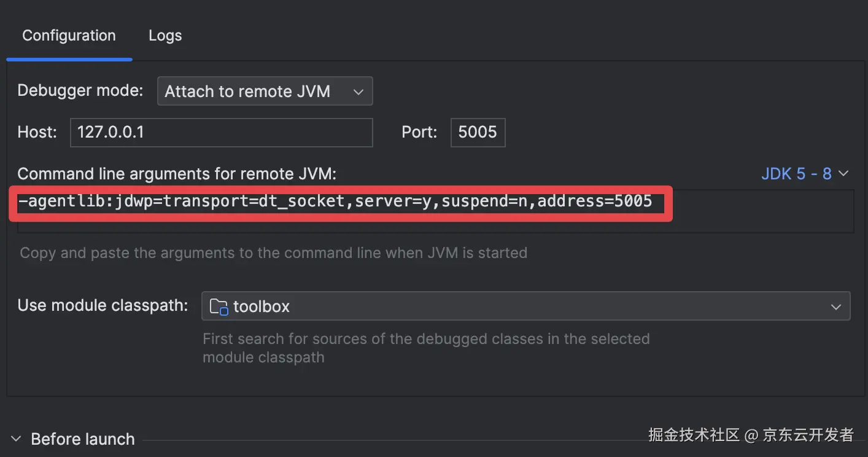This screenshot has height=457, width=868.
Task: Click the toolbox module folder icon
Action: pos(219,306)
